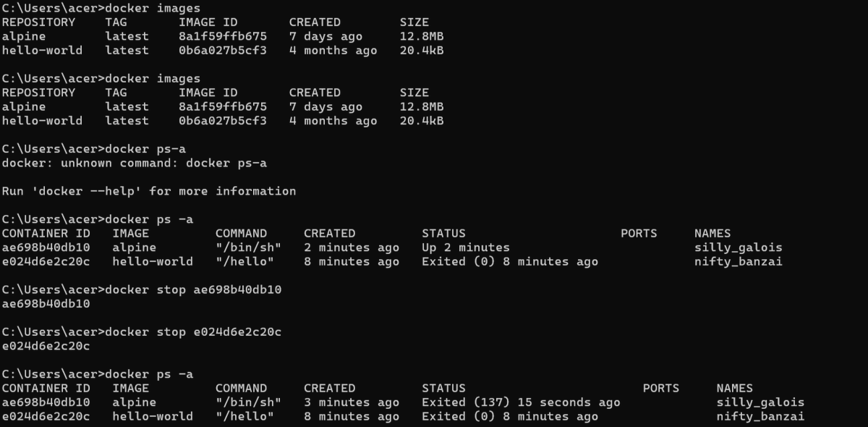Select the "Run 'docker --help'" hint line

[149, 192]
